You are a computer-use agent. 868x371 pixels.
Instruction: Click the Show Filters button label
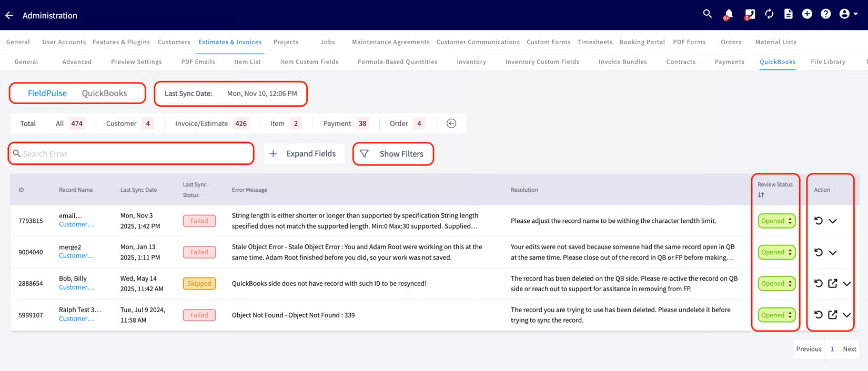tap(401, 153)
